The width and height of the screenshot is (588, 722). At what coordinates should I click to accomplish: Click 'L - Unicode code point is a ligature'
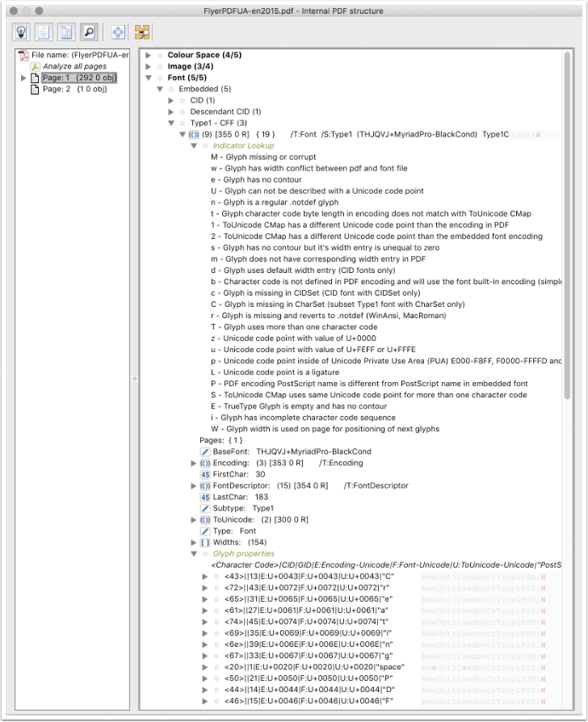click(x=275, y=372)
